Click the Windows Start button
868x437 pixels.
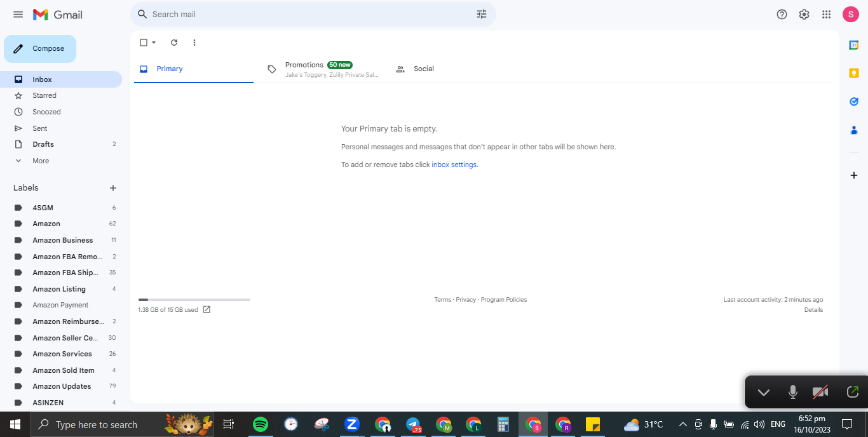click(15, 424)
